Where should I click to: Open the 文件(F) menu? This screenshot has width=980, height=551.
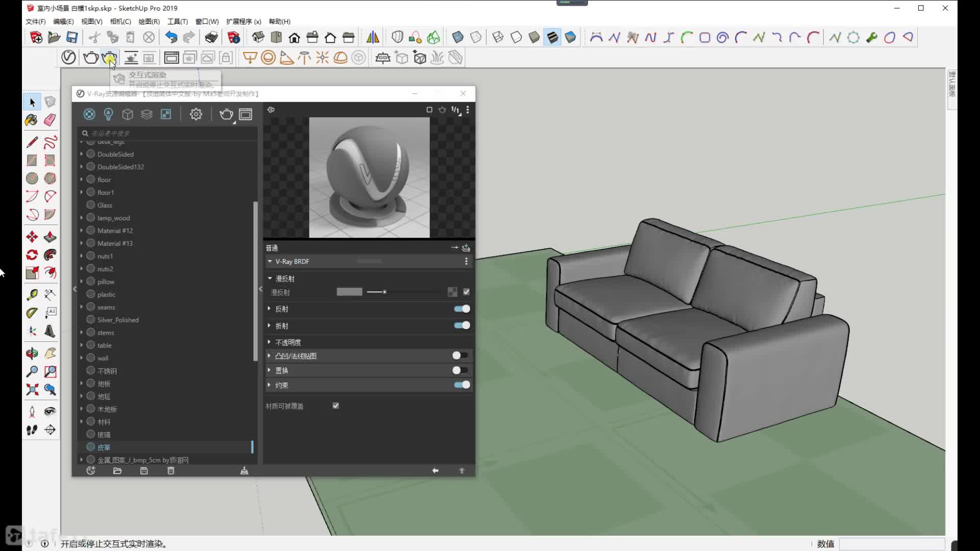point(36,21)
